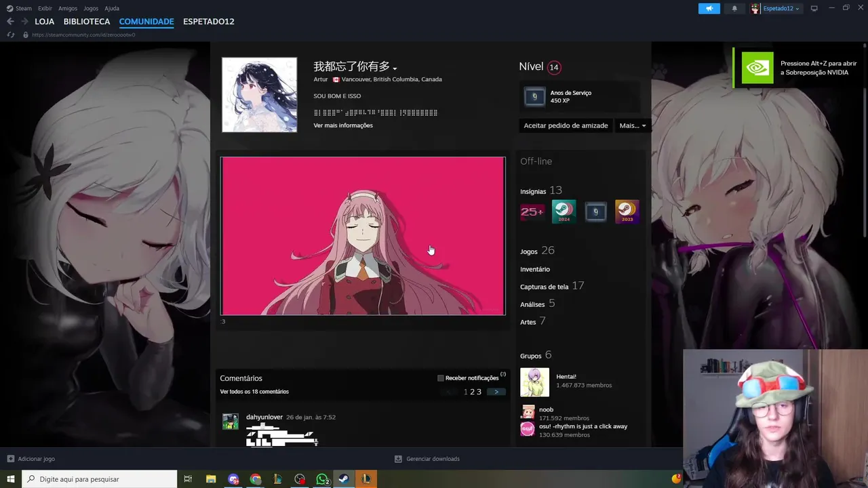The width and height of the screenshot is (868, 488).
Task: Open the Jogos 26 link
Action: click(537, 251)
